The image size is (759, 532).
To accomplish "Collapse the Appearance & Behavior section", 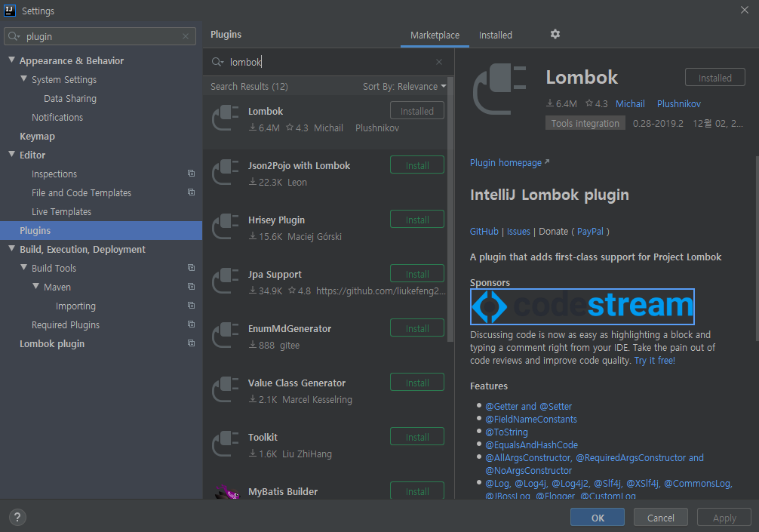I will [11, 60].
